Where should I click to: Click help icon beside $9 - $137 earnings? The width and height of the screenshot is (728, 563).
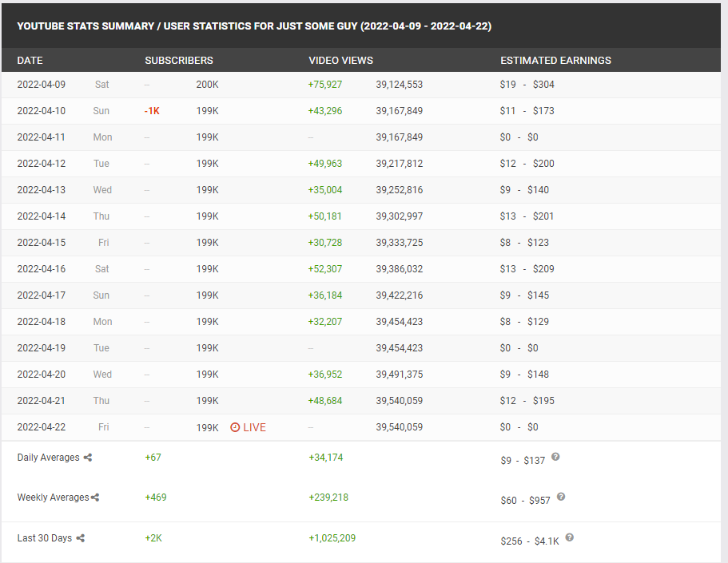point(555,457)
